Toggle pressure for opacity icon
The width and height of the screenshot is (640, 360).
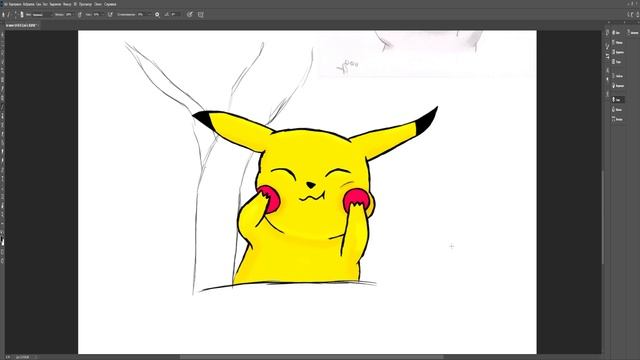pyautogui.click(x=80, y=14)
